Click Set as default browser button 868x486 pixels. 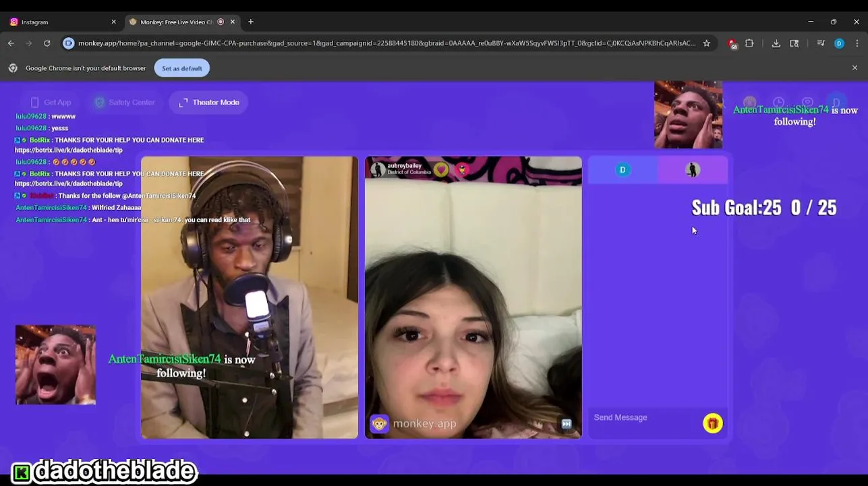(181, 68)
